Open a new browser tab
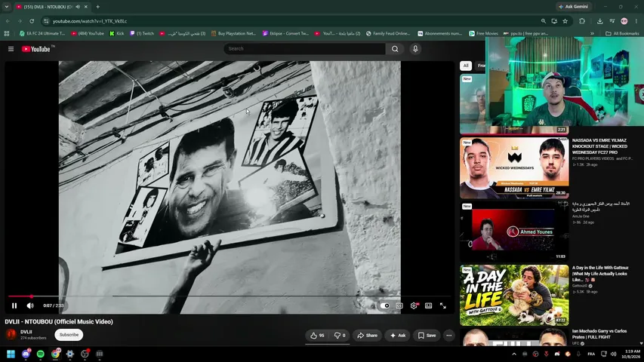Image resolution: width=644 pixels, height=362 pixels. point(97,7)
